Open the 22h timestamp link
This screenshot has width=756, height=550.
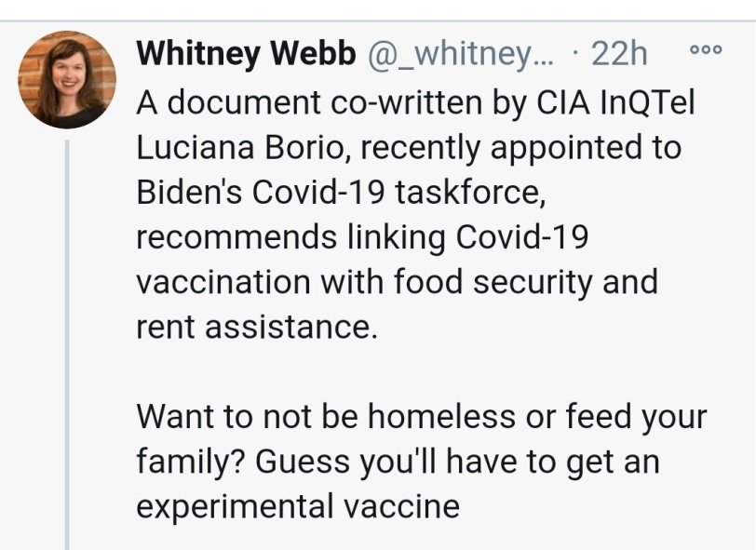[618, 54]
